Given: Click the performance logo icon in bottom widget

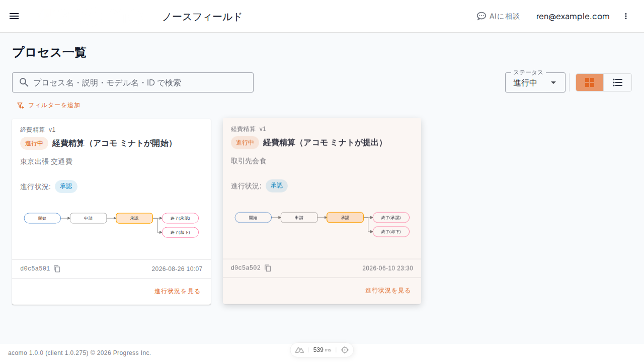Looking at the screenshot, I should coord(299,350).
